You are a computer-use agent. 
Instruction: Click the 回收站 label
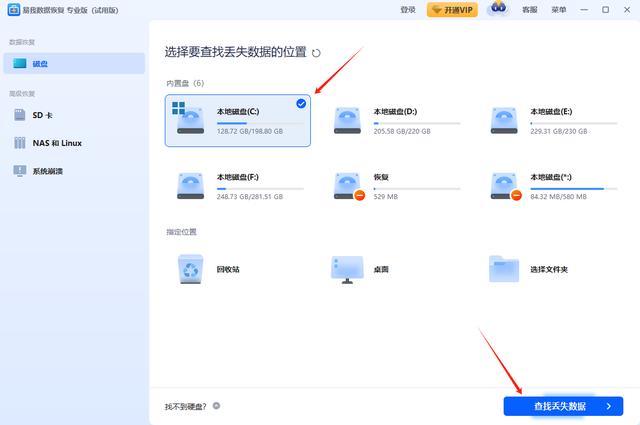(228, 269)
